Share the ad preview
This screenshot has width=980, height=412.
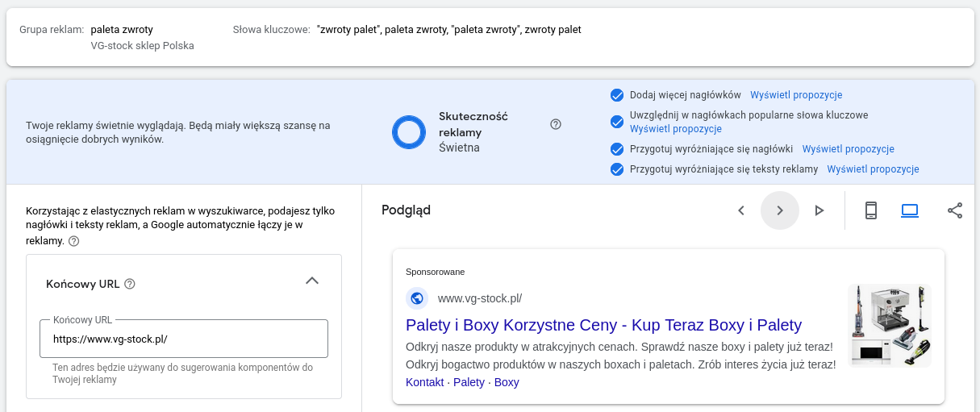click(955, 210)
